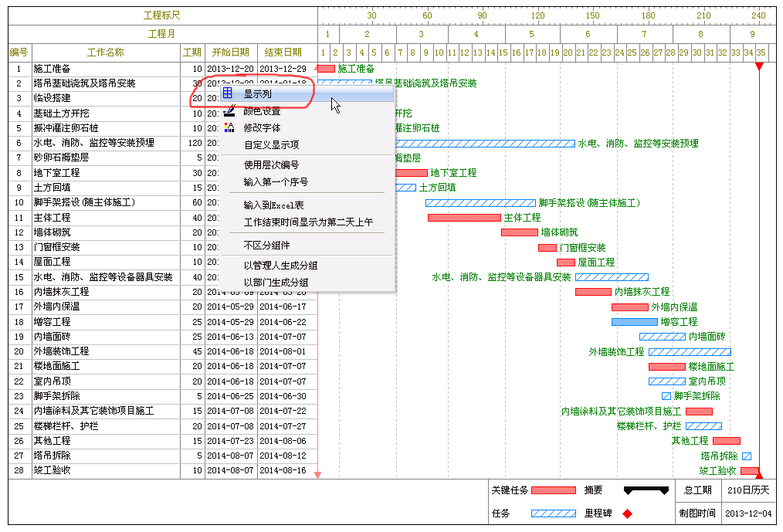Click the 振冲灌注卵石桩 task name cell
The width and height of the screenshot is (783, 532).
click(x=106, y=128)
